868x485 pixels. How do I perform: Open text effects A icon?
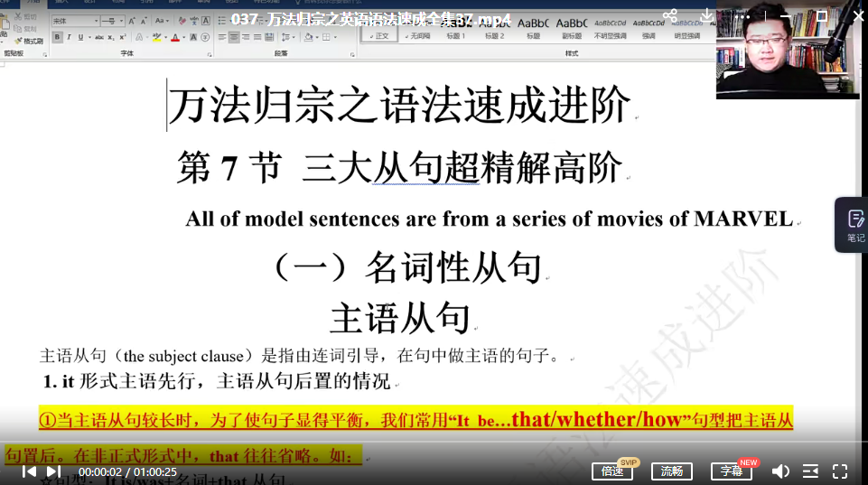[139, 37]
